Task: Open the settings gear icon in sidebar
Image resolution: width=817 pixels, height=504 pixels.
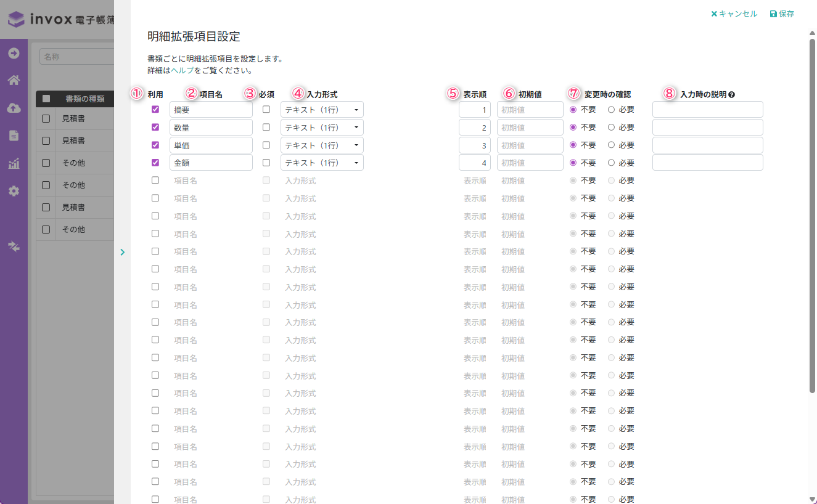Action: coord(14,191)
